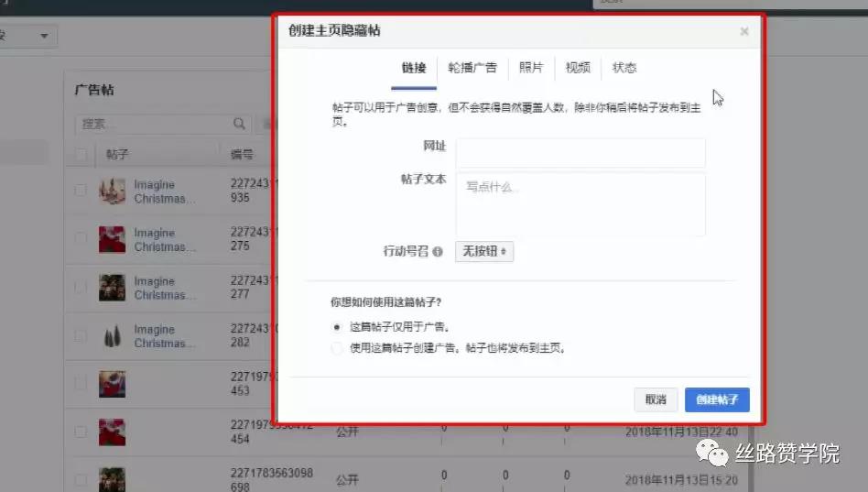Click the 创建帖子 button
This screenshot has width=868, height=492.
pyautogui.click(x=717, y=399)
